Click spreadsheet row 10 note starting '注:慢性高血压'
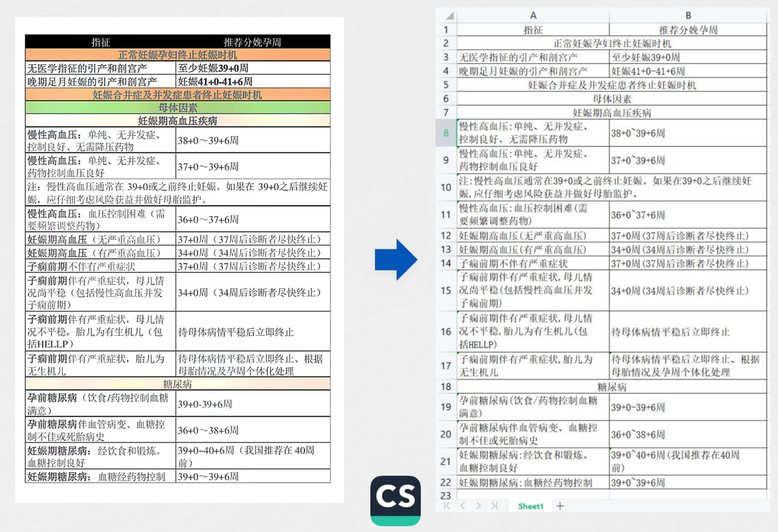 click(x=612, y=188)
